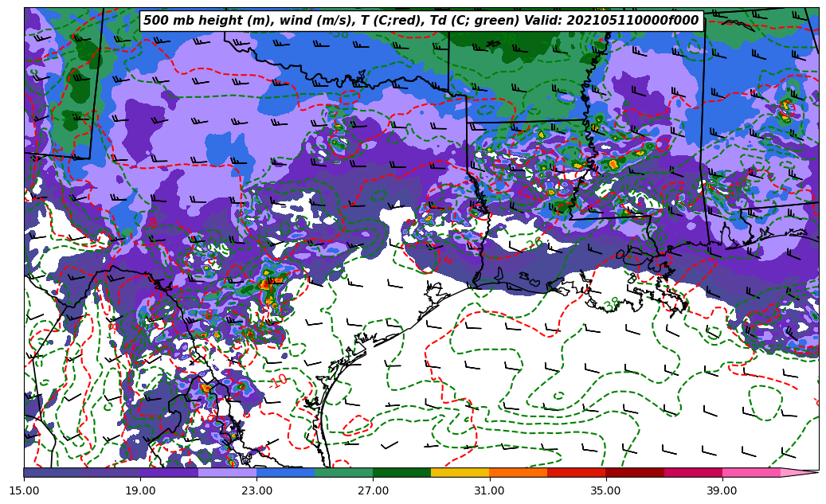
Task: Select the 23.00 colorbar tick label
Action: coord(256,490)
